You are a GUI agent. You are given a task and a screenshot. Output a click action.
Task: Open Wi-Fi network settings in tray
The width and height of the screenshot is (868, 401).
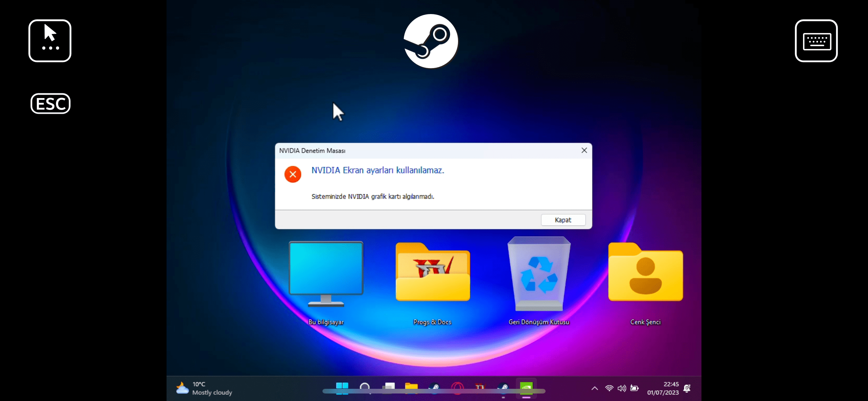click(x=609, y=388)
